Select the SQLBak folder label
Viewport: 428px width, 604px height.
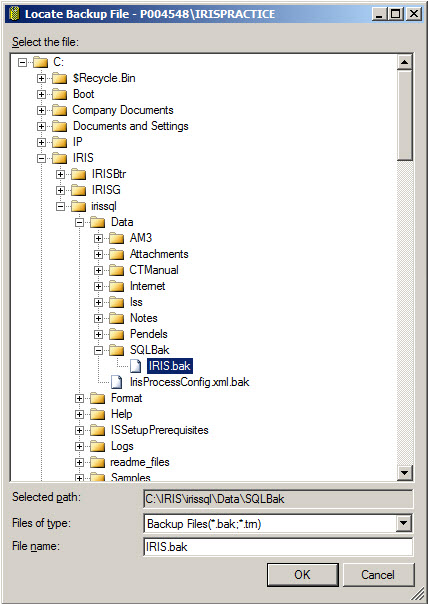[149, 350]
